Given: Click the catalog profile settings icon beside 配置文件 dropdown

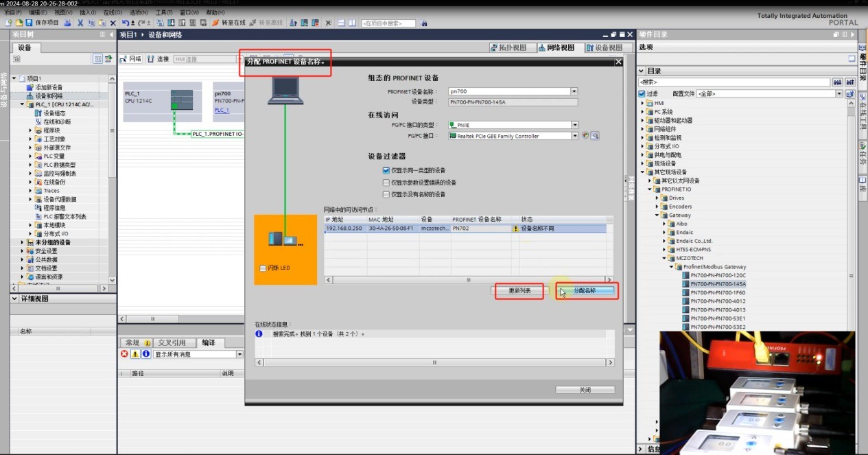Looking at the screenshot, I should coord(849,93).
